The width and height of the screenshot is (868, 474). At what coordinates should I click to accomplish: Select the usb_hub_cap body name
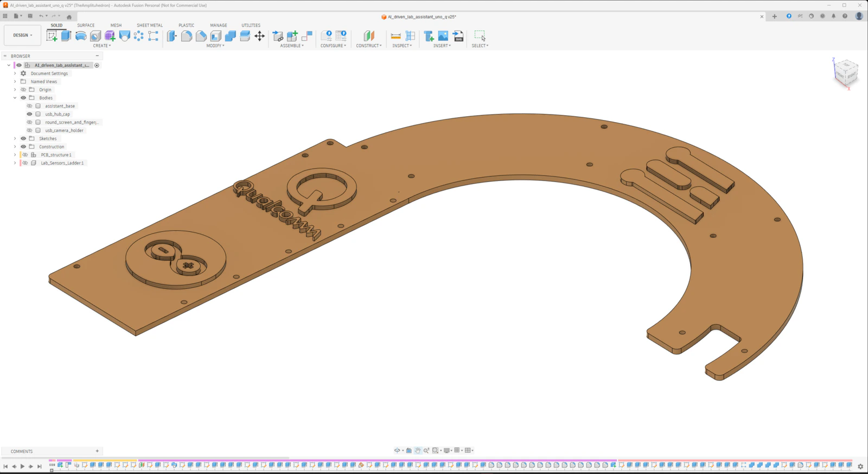pos(58,114)
